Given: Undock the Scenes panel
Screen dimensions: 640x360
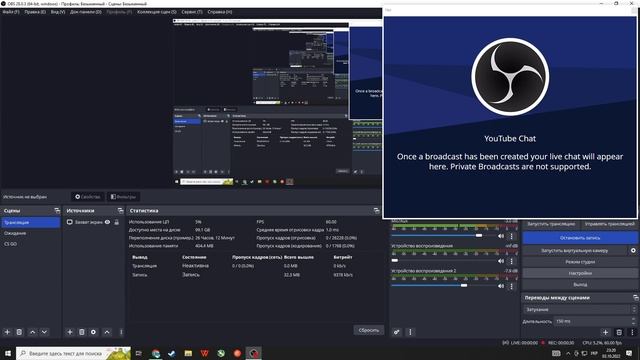Looking at the screenshot, I should click(57, 211).
